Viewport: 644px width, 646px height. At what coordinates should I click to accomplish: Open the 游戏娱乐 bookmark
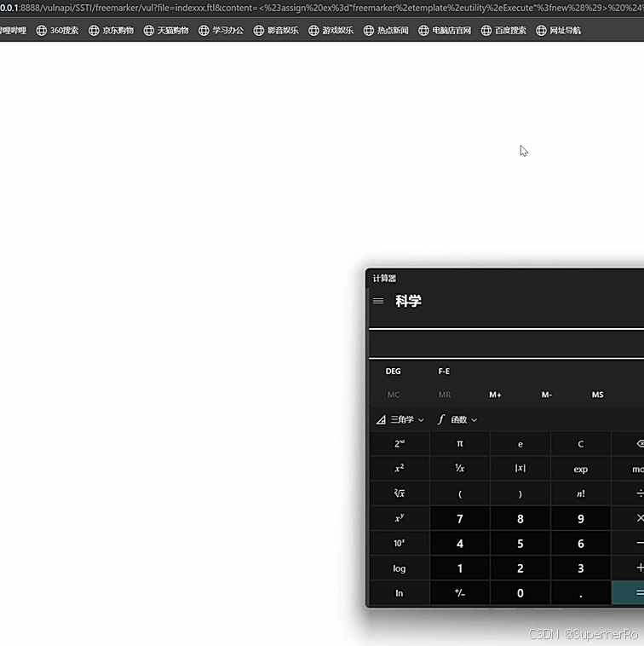[x=331, y=30]
